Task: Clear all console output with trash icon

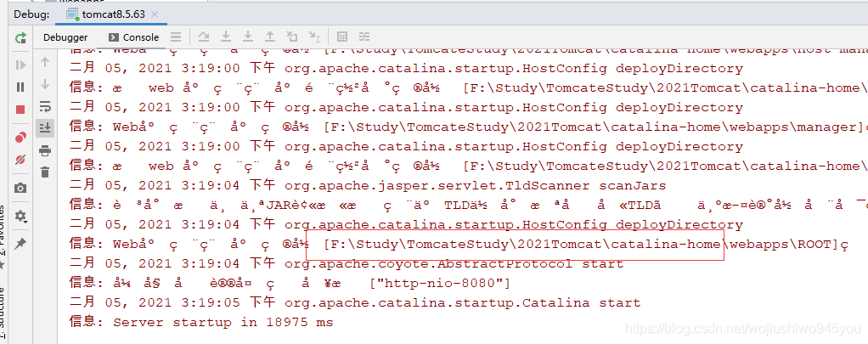Action: (x=45, y=172)
